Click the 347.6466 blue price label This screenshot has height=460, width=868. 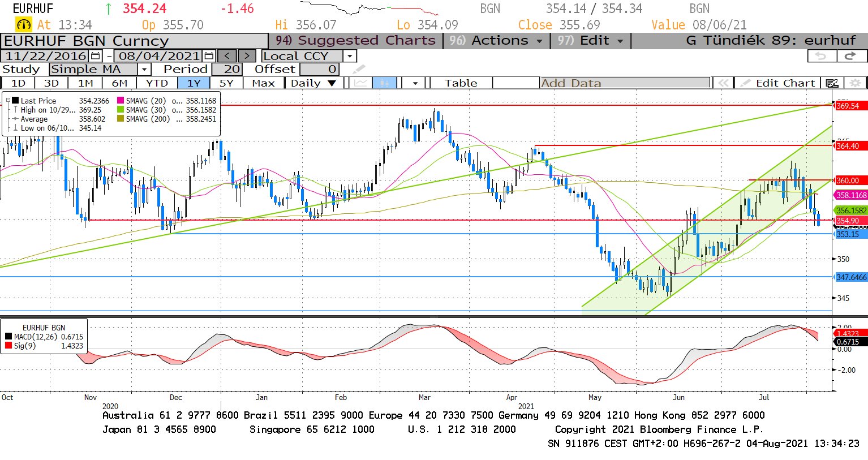[850, 277]
